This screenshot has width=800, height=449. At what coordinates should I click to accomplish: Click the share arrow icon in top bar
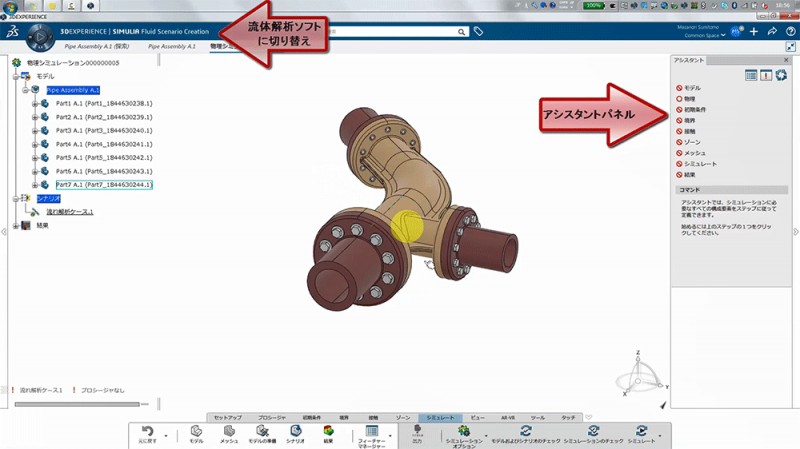[x=772, y=32]
